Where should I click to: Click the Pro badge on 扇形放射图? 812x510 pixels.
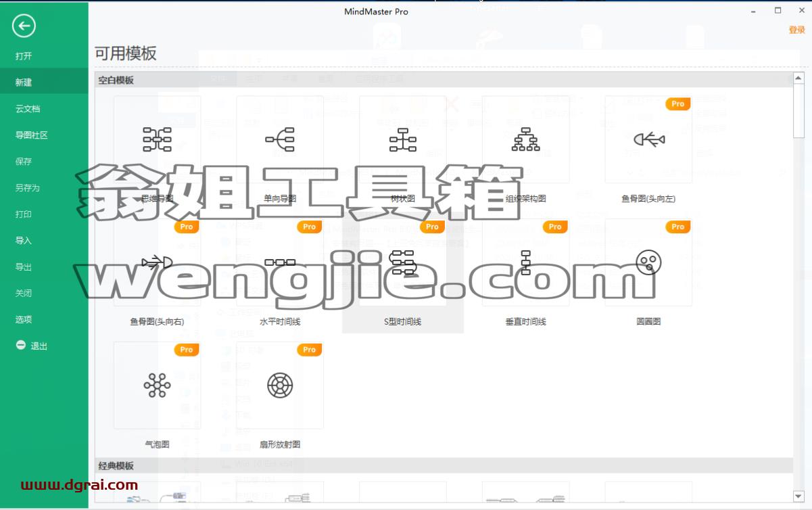(x=310, y=350)
